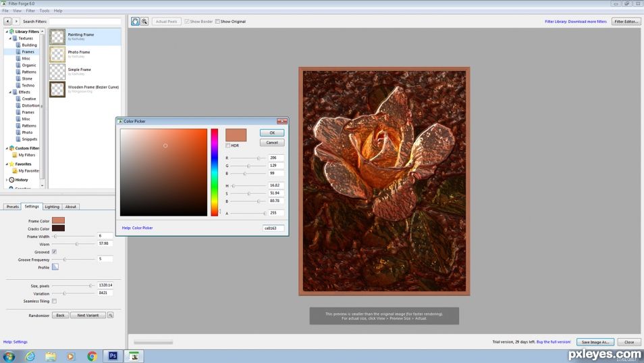This screenshot has height=363, width=644.
Task: Click the My Filters folder icon
Action: pos(15,155)
